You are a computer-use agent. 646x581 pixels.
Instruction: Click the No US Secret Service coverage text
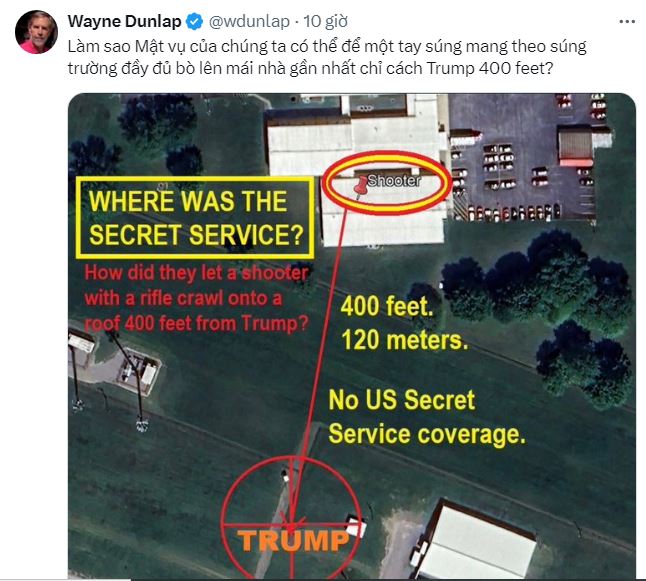point(427,417)
